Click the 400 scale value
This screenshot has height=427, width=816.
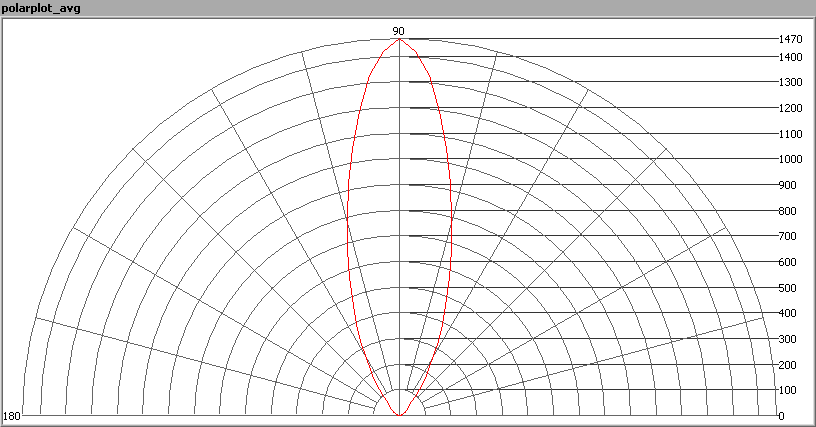click(x=787, y=314)
